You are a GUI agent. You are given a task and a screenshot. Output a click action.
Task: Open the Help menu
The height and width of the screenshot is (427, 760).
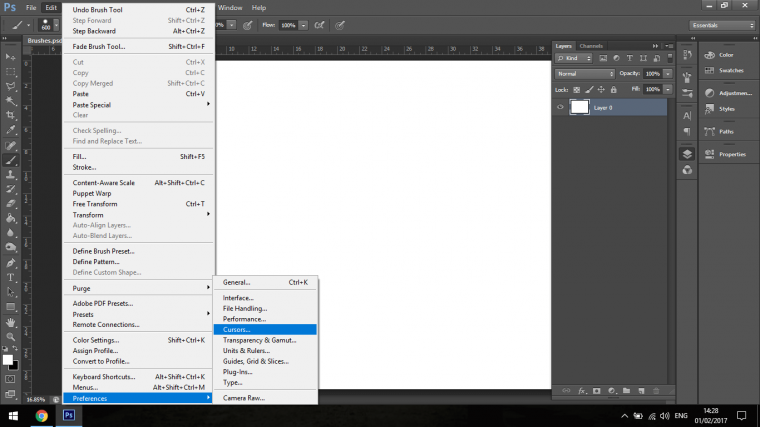click(259, 8)
